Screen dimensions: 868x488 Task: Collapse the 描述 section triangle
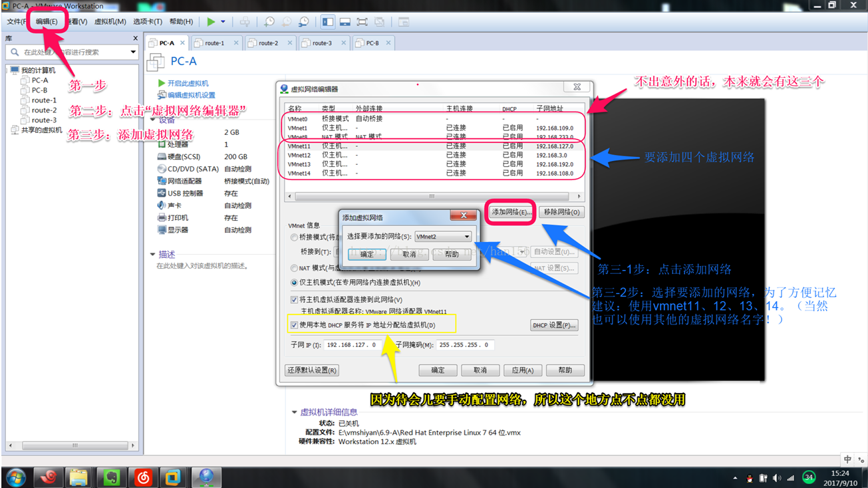pos(153,254)
